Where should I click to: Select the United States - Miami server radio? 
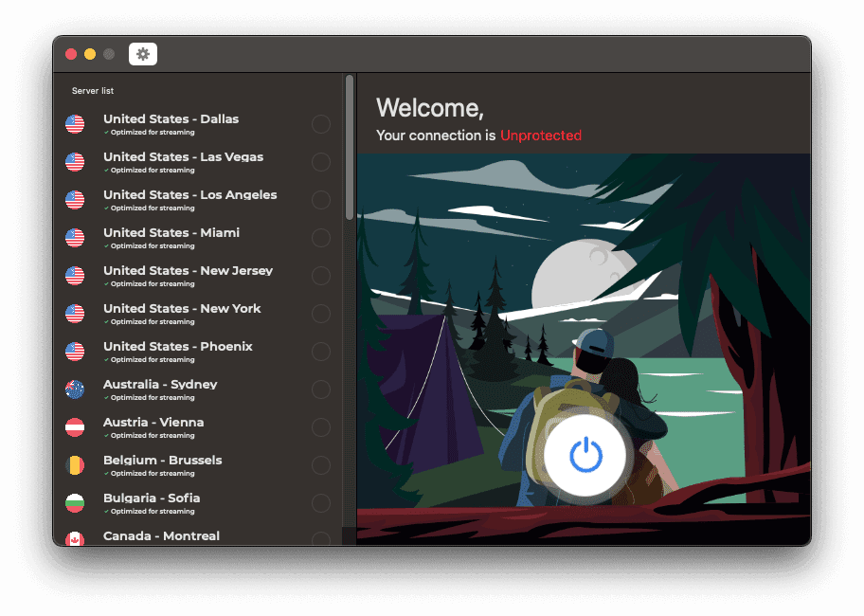(321, 238)
